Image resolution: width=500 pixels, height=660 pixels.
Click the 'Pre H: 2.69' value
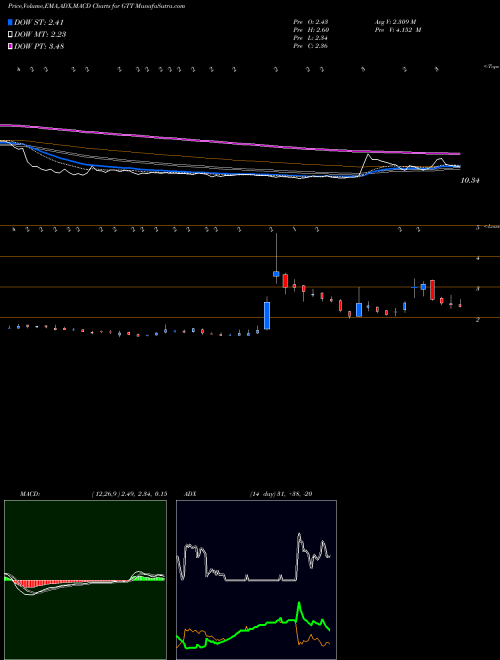pos(311,30)
